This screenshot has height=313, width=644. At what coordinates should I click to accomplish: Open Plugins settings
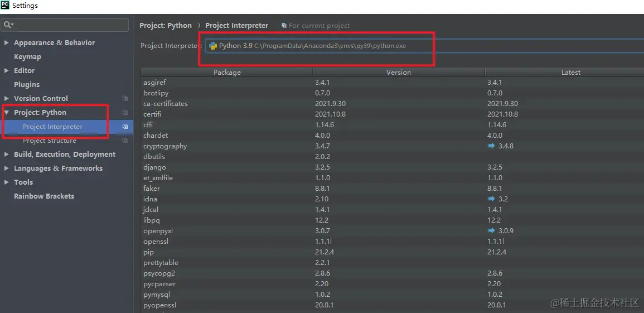tap(27, 85)
